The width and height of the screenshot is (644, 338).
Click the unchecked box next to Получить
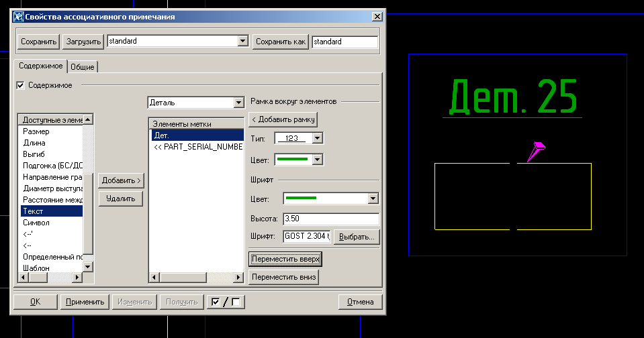(236, 302)
